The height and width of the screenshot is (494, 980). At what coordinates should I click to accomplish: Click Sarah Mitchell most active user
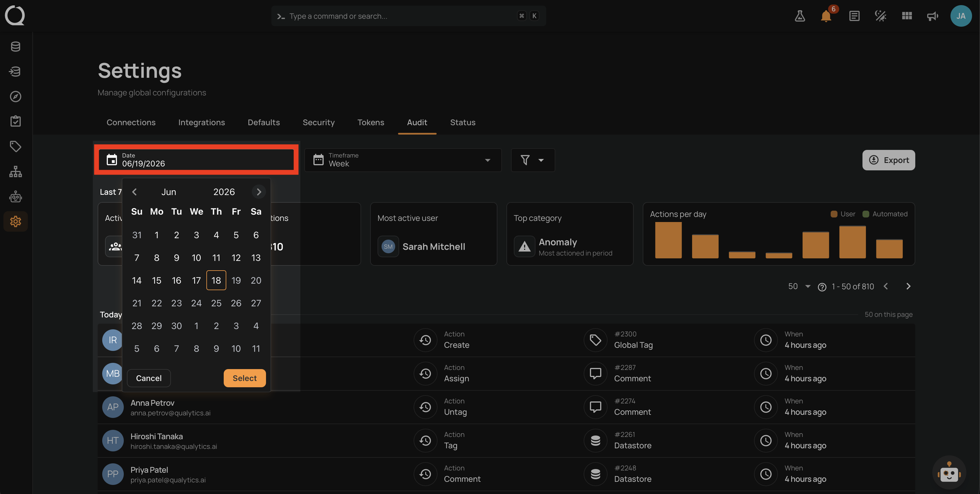point(434,247)
